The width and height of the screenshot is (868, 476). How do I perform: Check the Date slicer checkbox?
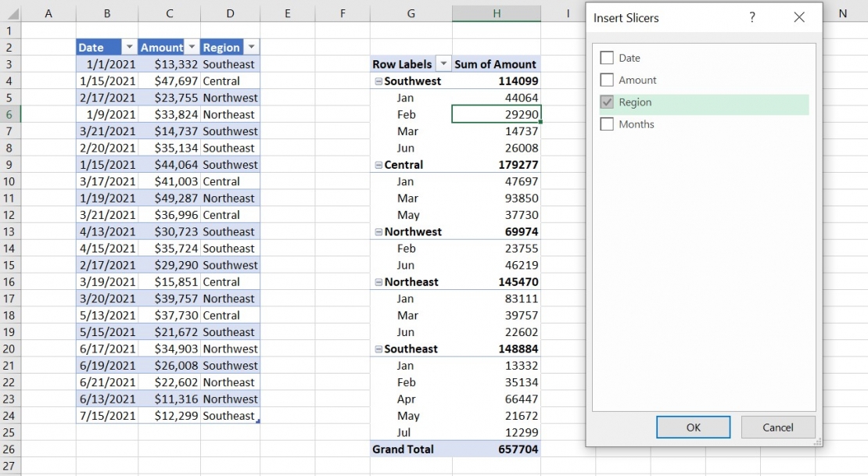(606, 57)
